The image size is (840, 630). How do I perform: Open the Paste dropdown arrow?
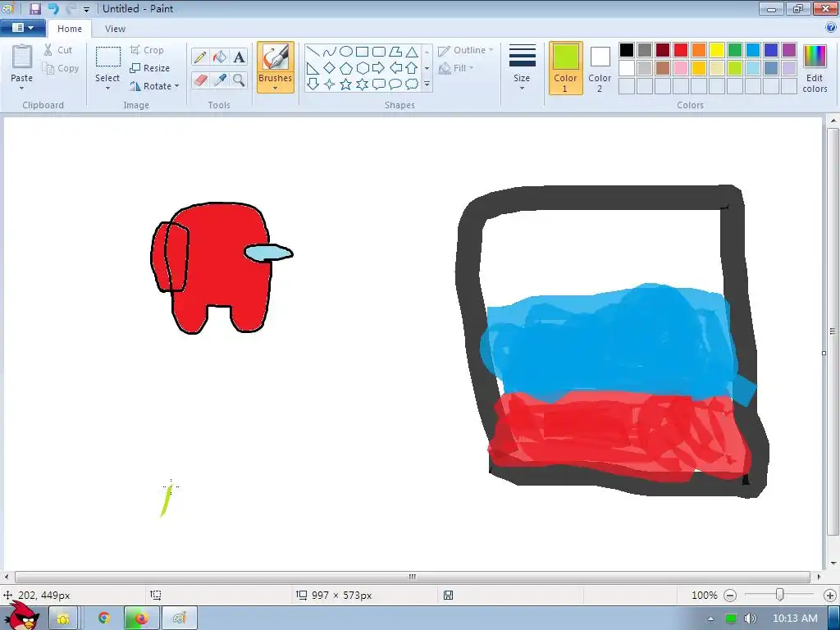tap(22, 89)
